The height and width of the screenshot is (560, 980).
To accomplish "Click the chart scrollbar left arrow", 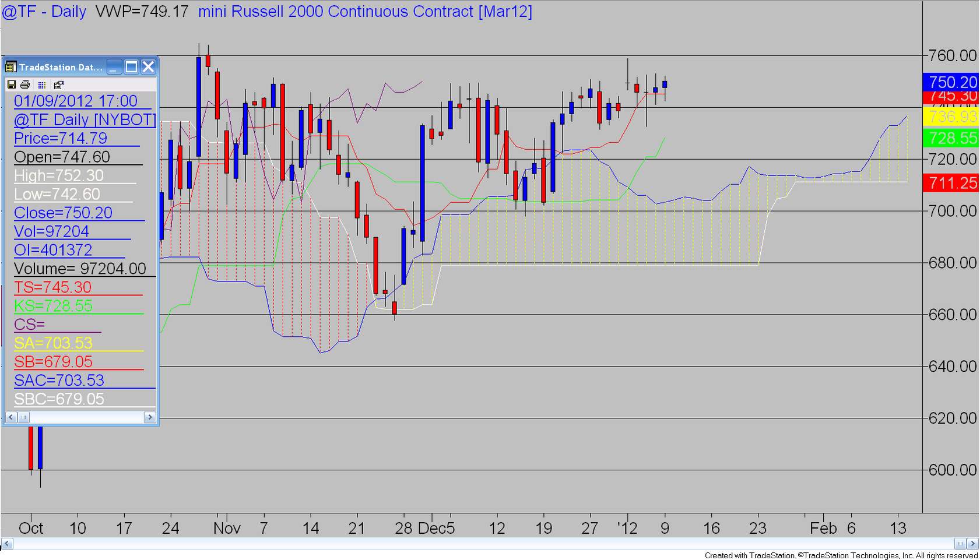I will [x=6, y=544].
